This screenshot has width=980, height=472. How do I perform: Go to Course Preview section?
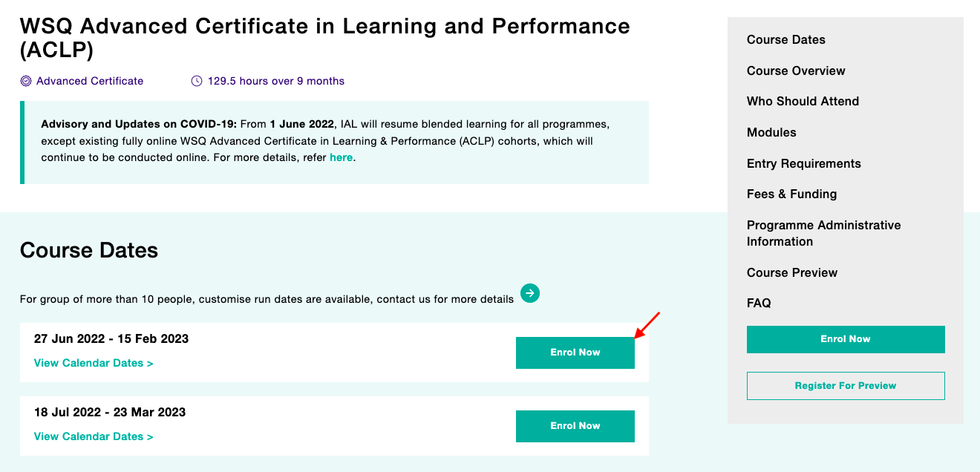click(792, 273)
